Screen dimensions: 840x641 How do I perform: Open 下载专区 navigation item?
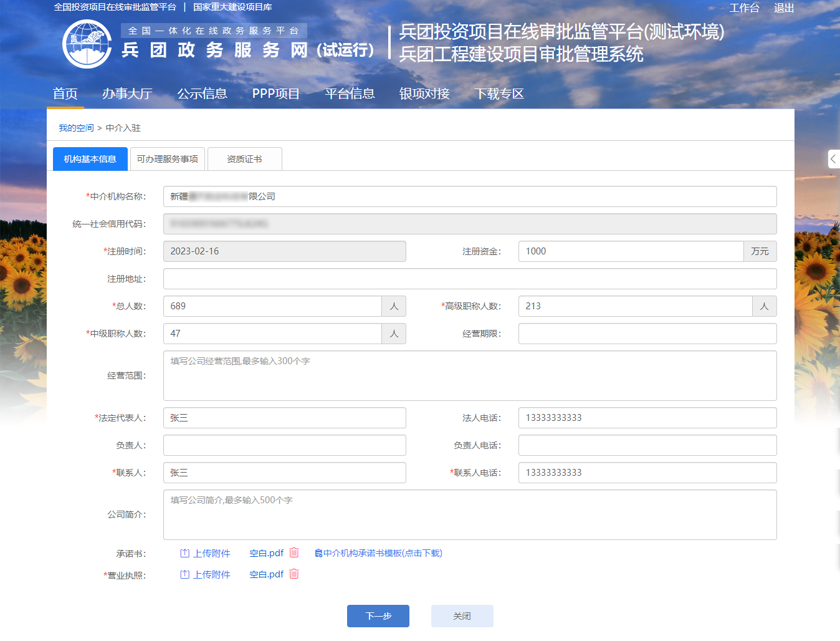click(499, 94)
